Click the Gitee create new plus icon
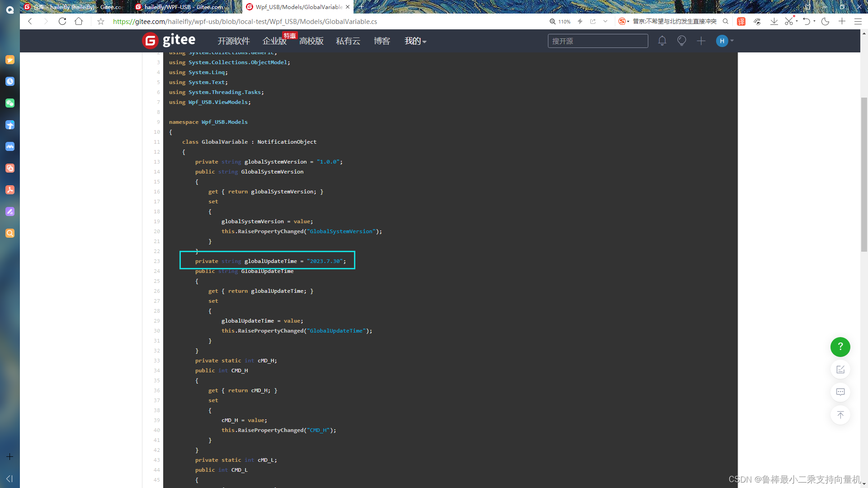This screenshot has width=868, height=488. click(701, 41)
